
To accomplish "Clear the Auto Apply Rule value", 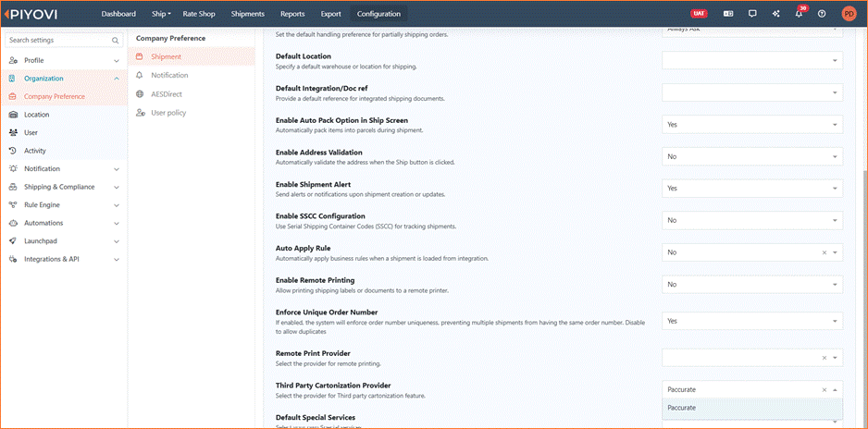I will (825, 252).
